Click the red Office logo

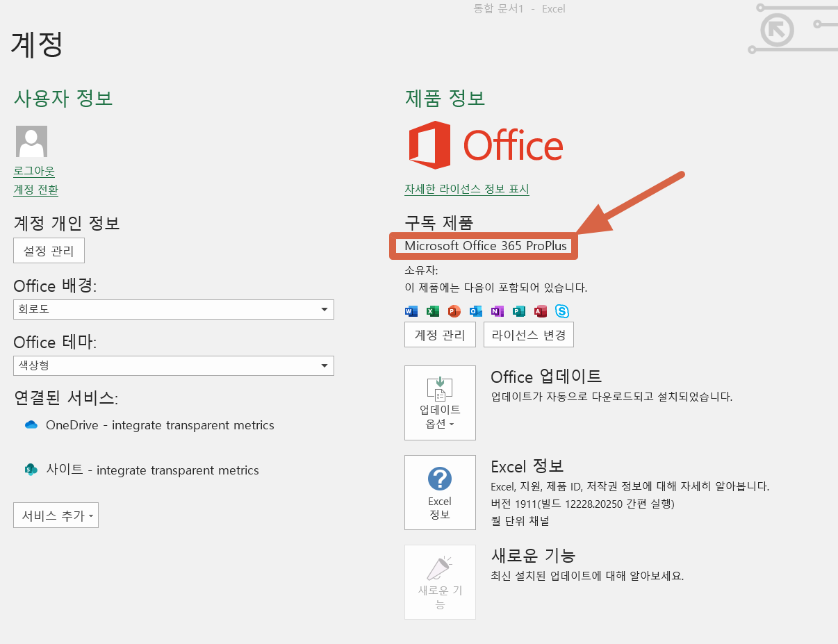(x=485, y=145)
